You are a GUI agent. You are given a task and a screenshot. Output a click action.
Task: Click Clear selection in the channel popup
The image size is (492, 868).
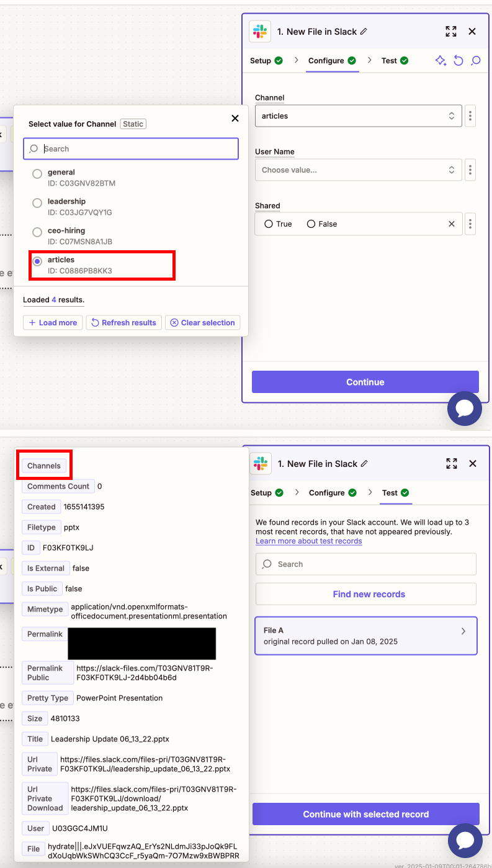click(x=202, y=323)
